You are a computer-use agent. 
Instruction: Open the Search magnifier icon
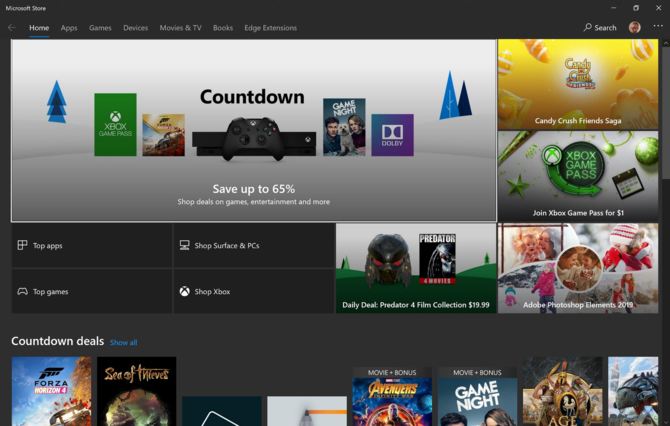(x=588, y=27)
